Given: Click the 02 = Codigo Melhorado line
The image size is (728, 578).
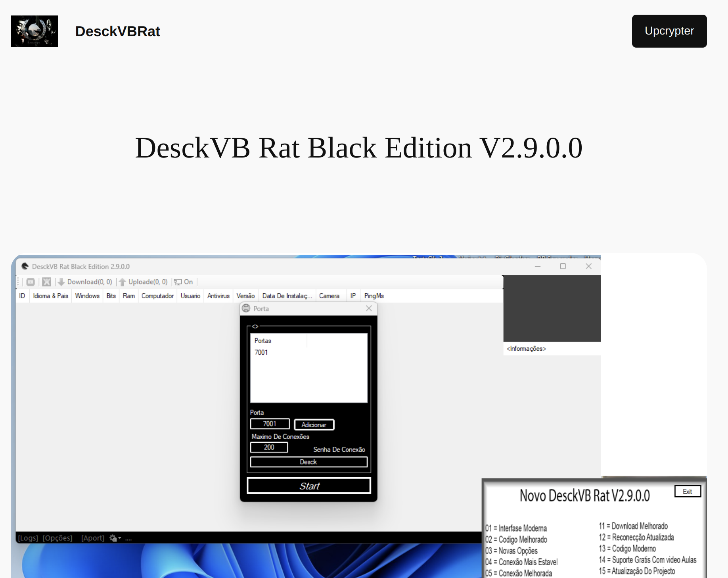Looking at the screenshot, I should coord(516,540).
